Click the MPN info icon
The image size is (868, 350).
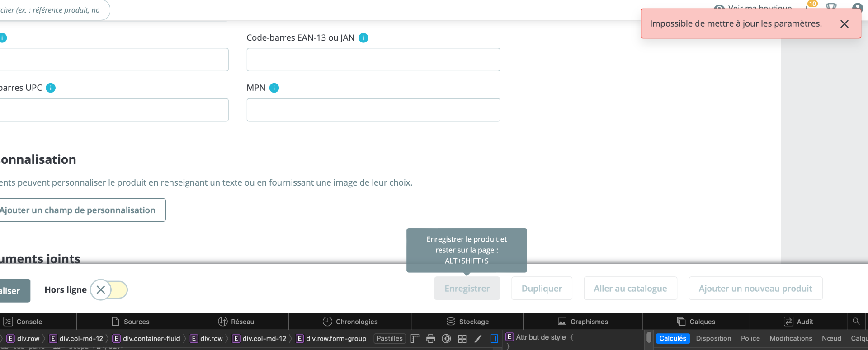click(x=274, y=88)
